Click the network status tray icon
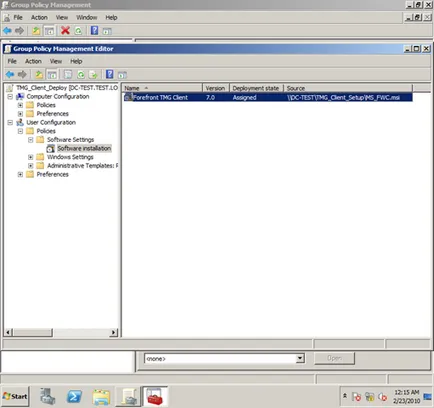Image resolution: width=434 pixels, height=408 pixels. tap(369, 397)
